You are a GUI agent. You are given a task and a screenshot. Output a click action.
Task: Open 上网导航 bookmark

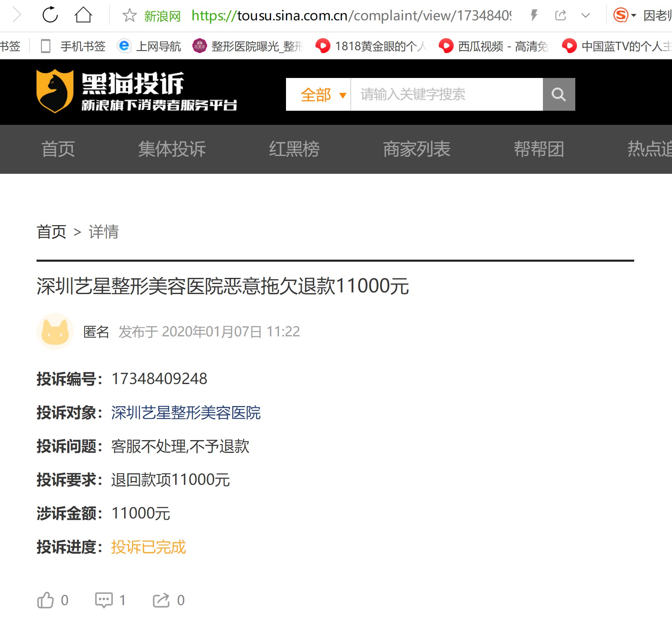[x=149, y=46]
